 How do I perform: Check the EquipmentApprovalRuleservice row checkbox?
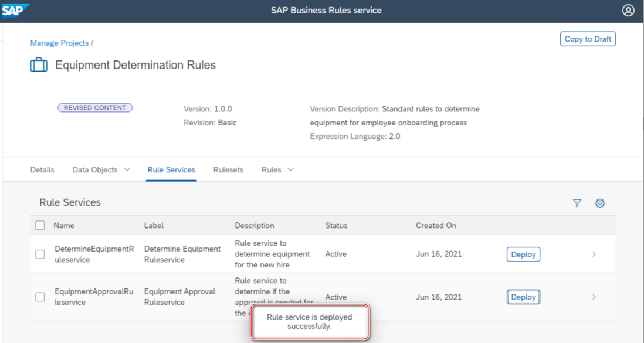[x=40, y=297]
